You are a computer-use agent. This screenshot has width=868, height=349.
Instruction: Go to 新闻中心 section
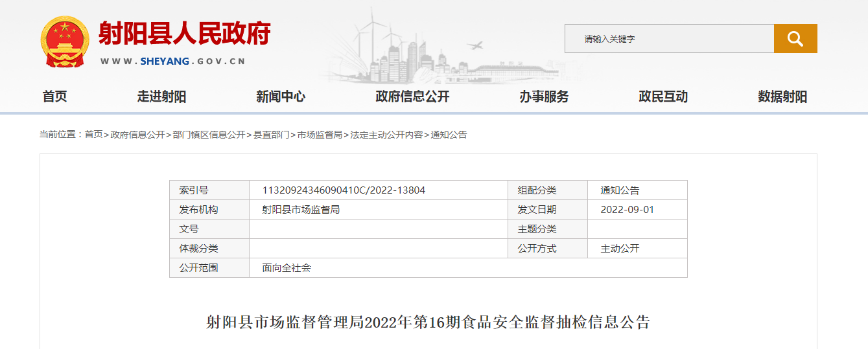point(280,97)
